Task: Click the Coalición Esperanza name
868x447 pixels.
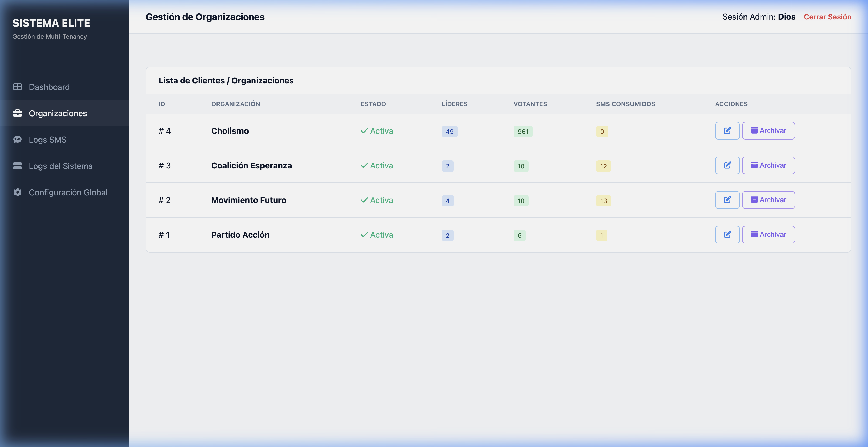Action: click(251, 166)
